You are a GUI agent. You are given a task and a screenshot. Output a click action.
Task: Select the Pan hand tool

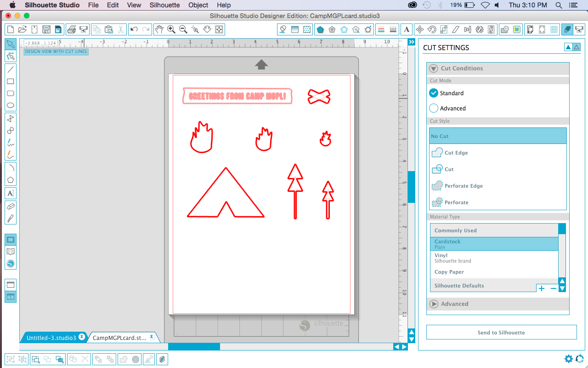click(159, 29)
